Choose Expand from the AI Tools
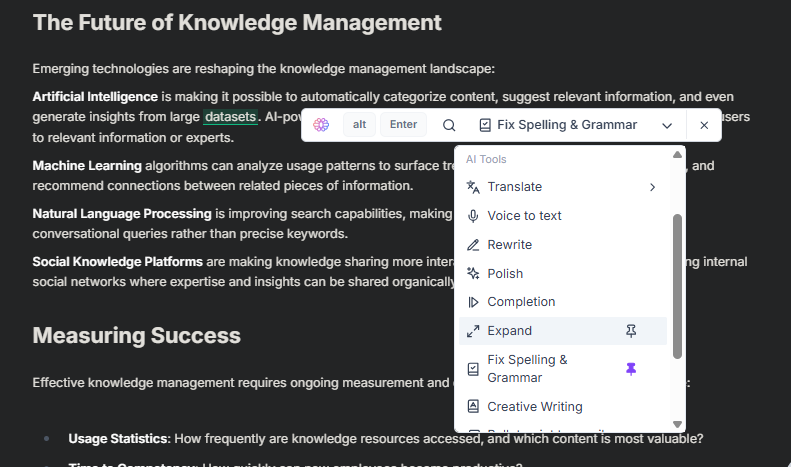Screen dimensions: 791x467 pos(562,331)
